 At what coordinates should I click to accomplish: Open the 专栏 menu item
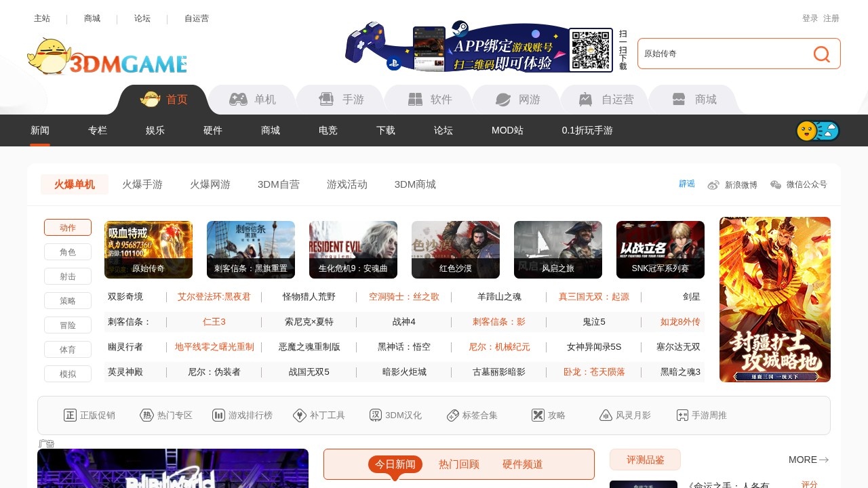point(98,130)
